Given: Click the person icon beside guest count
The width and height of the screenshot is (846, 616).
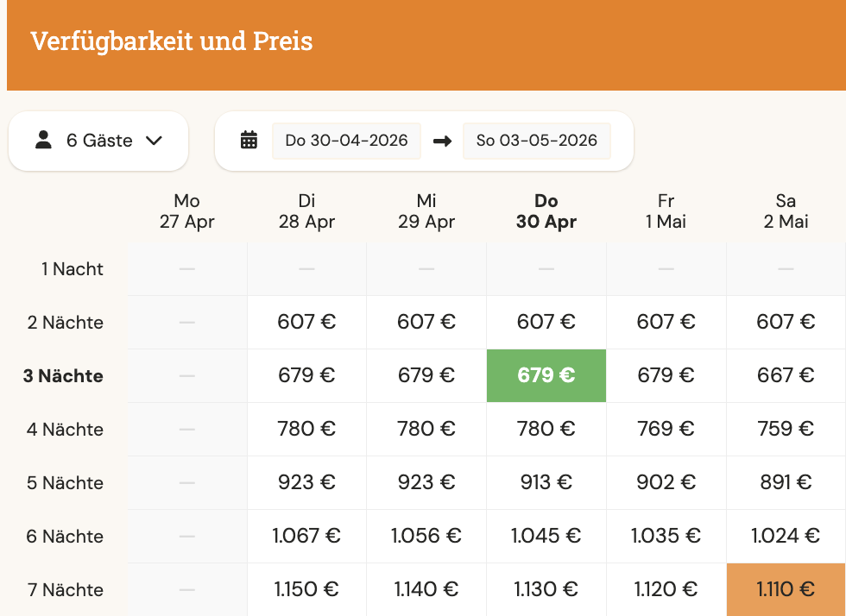Looking at the screenshot, I should tap(43, 140).
